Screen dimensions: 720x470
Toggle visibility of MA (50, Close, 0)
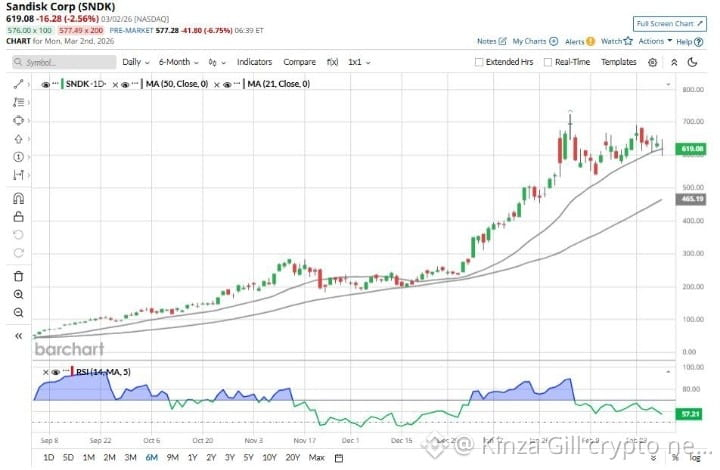125,84
